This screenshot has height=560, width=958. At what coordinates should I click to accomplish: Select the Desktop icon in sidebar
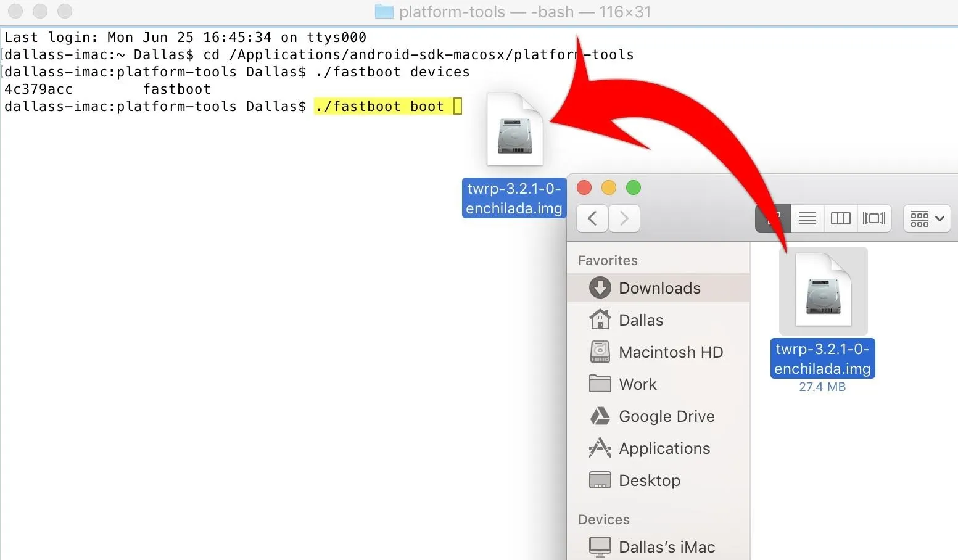[x=600, y=480]
